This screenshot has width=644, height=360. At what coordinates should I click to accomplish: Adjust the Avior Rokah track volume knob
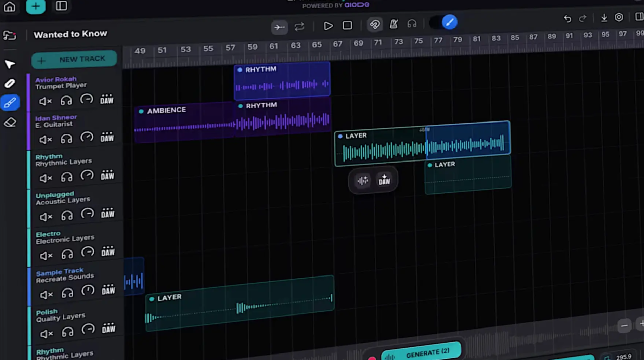coord(87,100)
